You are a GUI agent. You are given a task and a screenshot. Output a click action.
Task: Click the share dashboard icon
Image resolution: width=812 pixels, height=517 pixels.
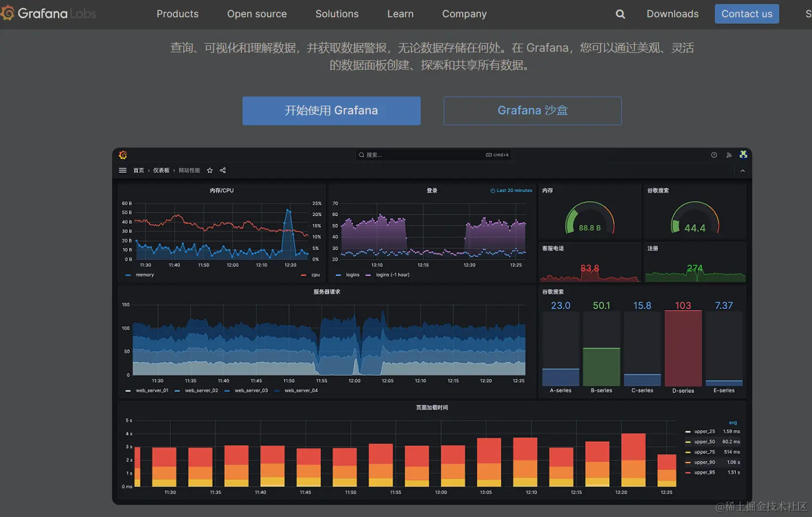(222, 171)
